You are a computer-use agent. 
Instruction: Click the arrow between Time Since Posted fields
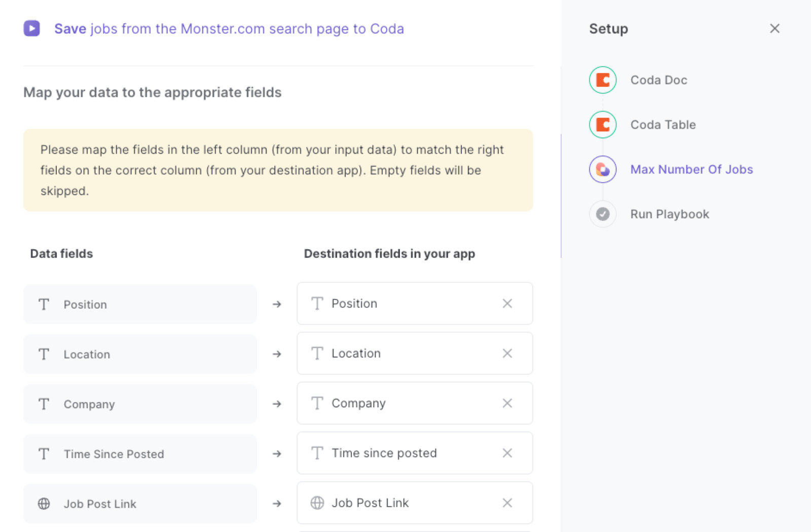pos(277,453)
